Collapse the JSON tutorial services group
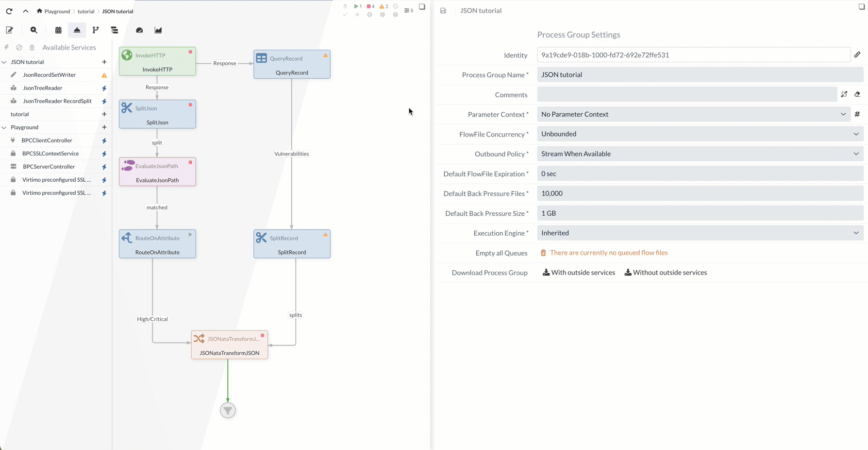This screenshot has height=450, width=868. tap(4, 62)
